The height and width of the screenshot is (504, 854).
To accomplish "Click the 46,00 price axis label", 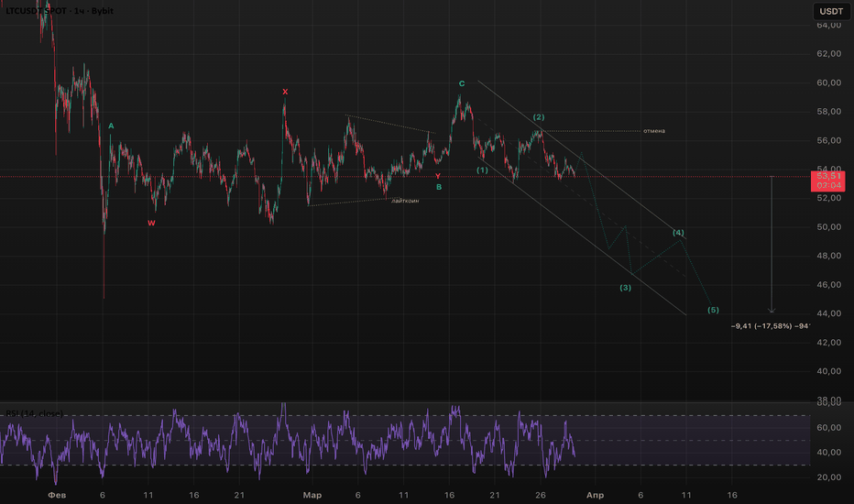I will (829, 284).
